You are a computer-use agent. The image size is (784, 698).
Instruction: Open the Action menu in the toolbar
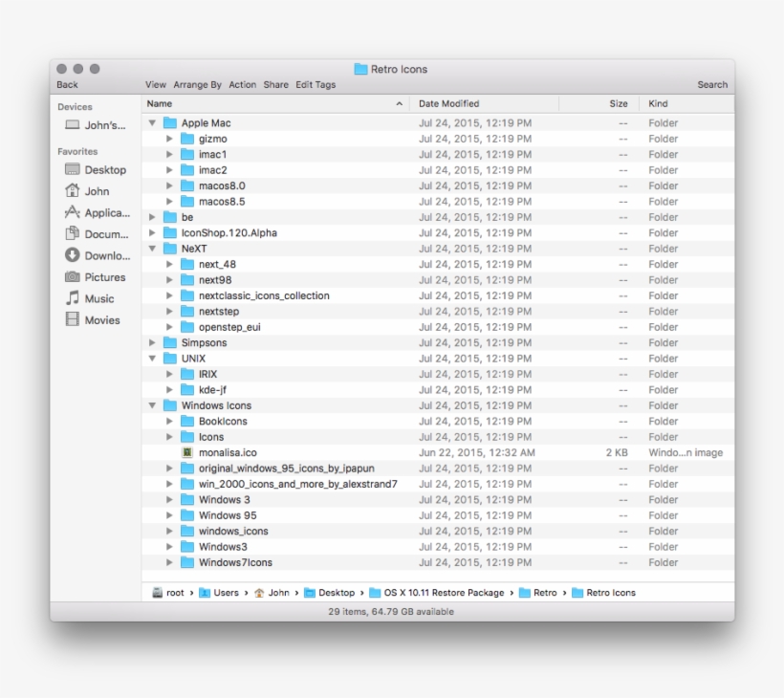point(242,84)
